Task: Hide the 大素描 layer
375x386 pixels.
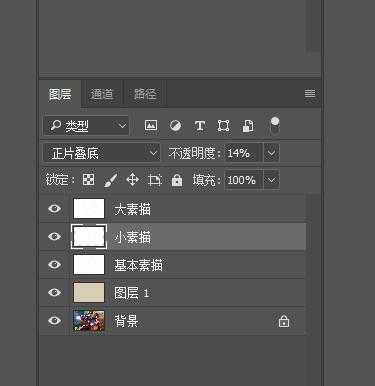Action: click(54, 209)
